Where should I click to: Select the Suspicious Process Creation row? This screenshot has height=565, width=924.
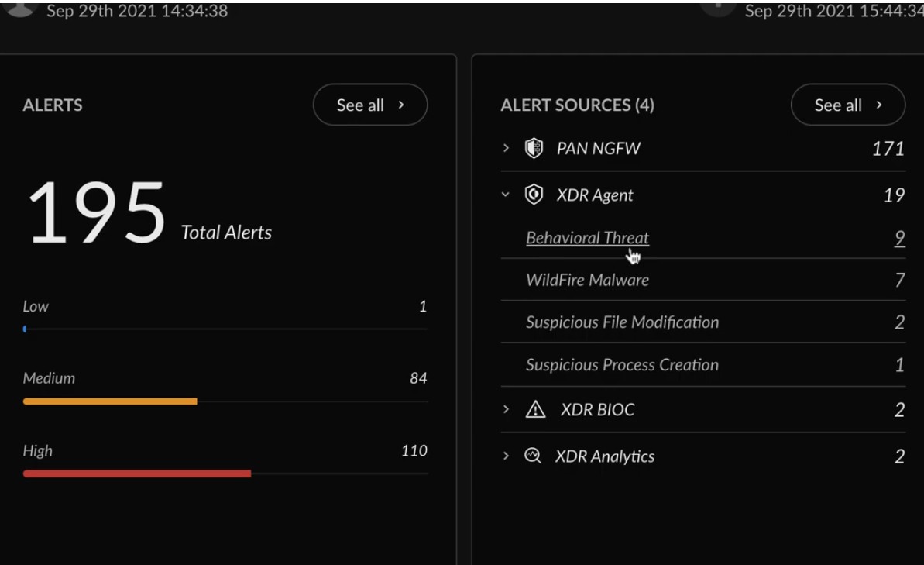click(703, 364)
